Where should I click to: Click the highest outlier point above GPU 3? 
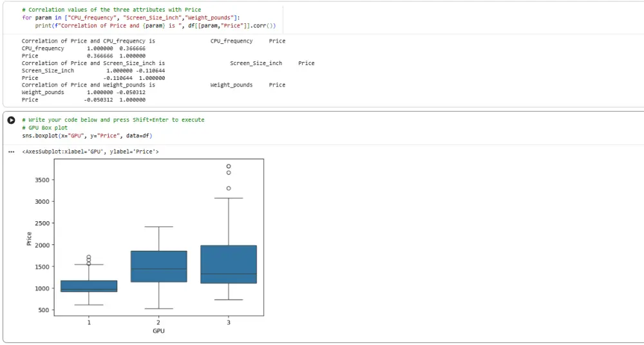[229, 166]
